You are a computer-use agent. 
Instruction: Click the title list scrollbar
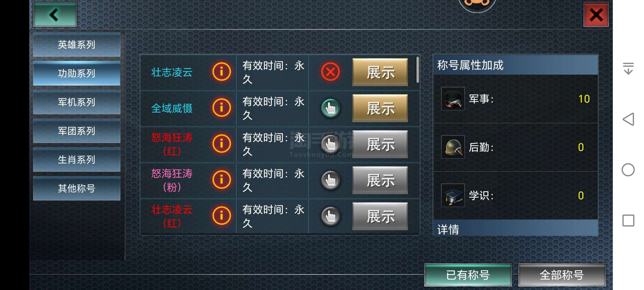(x=418, y=70)
